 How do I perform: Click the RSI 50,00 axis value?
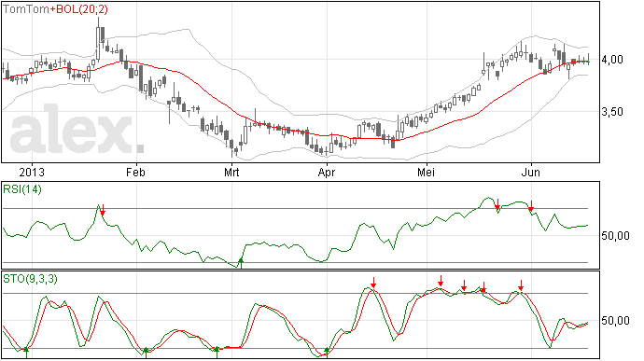(615, 236)
